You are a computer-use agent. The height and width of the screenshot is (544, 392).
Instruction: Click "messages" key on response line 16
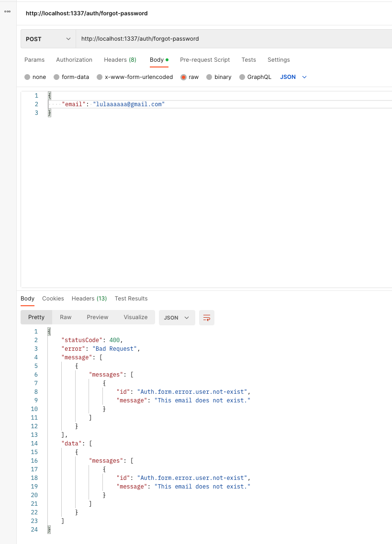pos(106,461)
